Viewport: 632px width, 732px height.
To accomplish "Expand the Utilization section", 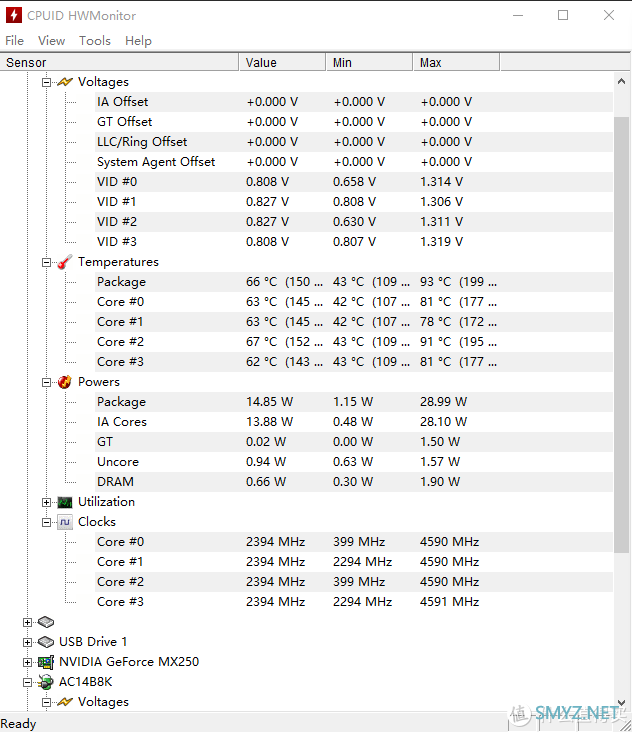I will pos(46,502).
